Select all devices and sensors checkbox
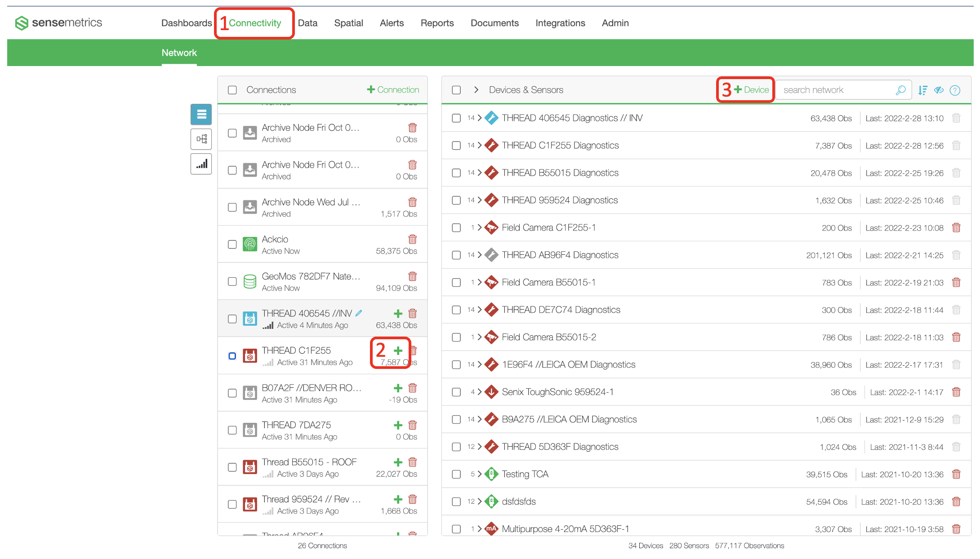 coord(456,90)
